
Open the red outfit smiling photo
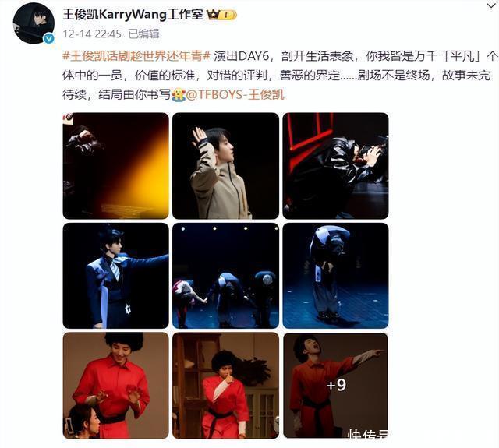(x=116, y=386)
